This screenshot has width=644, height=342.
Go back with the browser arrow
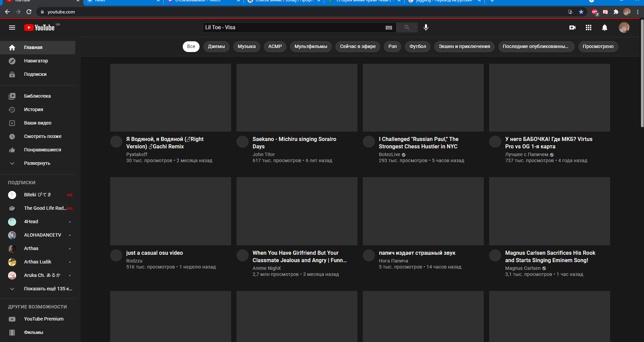pos(7,12)
